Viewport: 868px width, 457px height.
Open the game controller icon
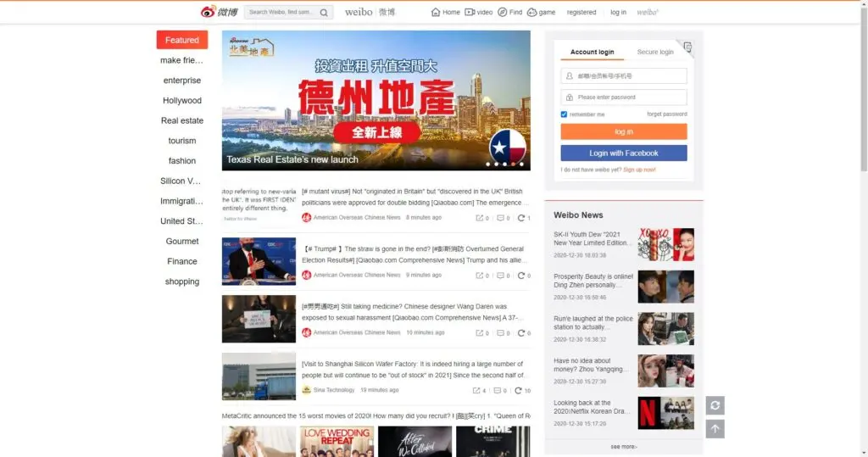[x=531, y=13]
